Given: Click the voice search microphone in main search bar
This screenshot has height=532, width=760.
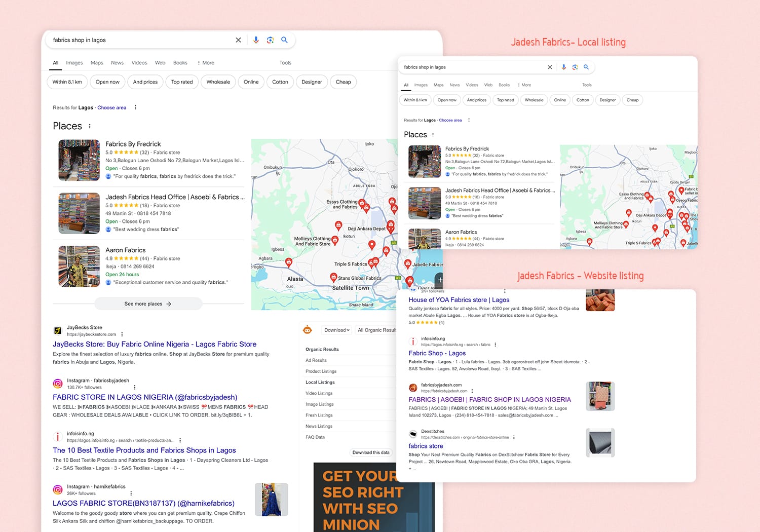Looking at the screenshot, I should [256, 40].
